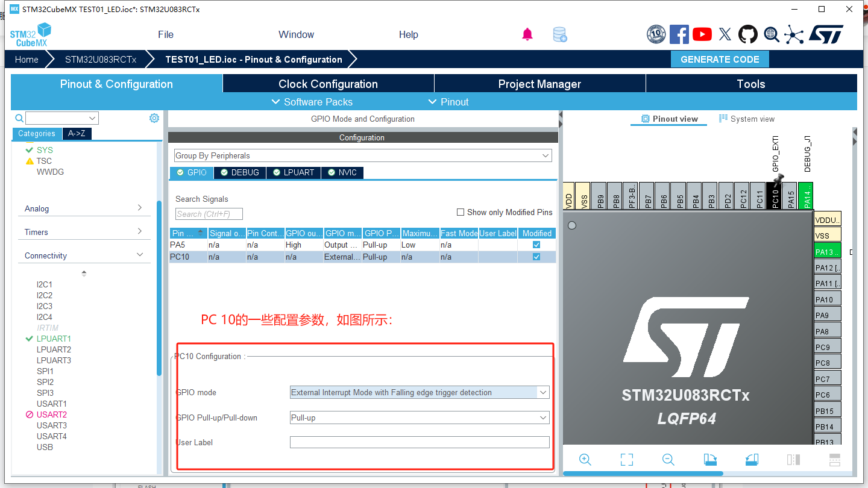Open the settings gear in categories panel
The width and height of the screenshot is (868, 488).
tap(154, 118)
